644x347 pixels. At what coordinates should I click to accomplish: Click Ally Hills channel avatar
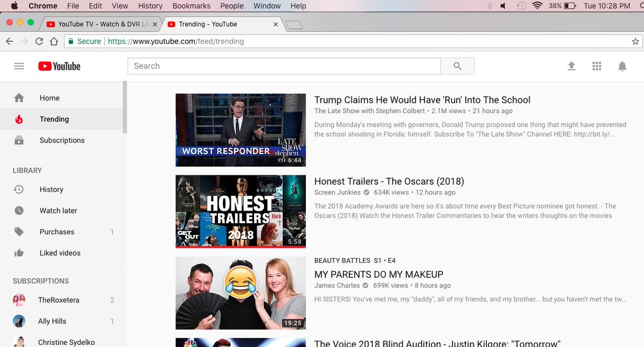pos(19,321)
